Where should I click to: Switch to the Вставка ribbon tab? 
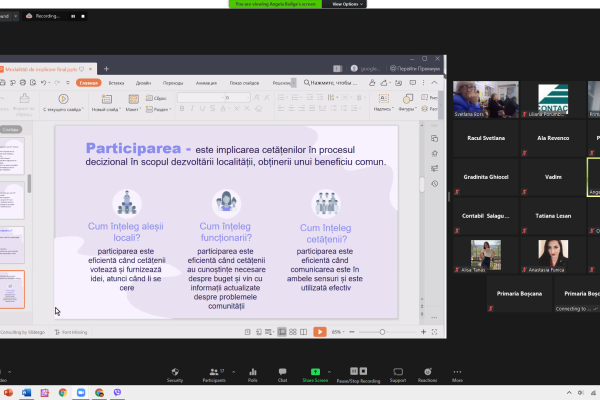point(116,82)
